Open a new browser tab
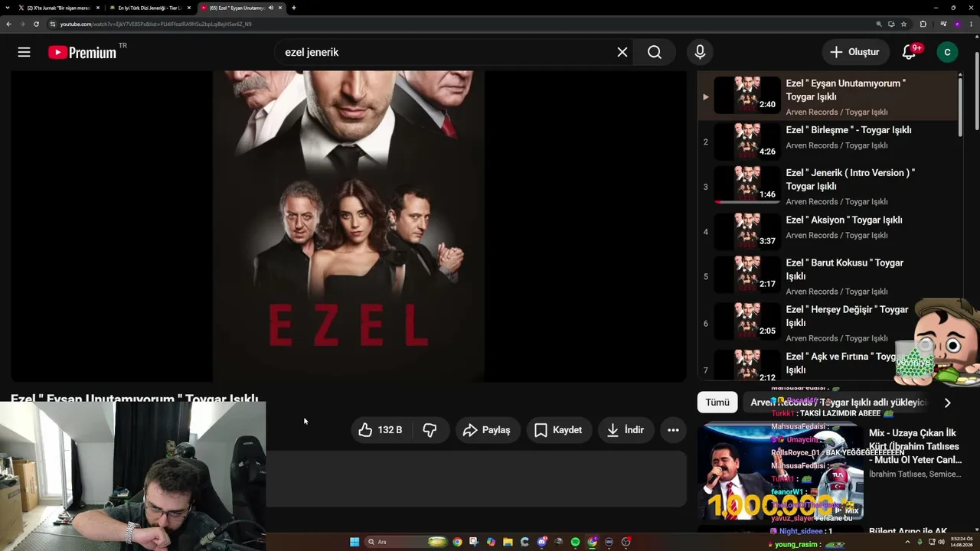The image size is (980, 551). [294, 8]
